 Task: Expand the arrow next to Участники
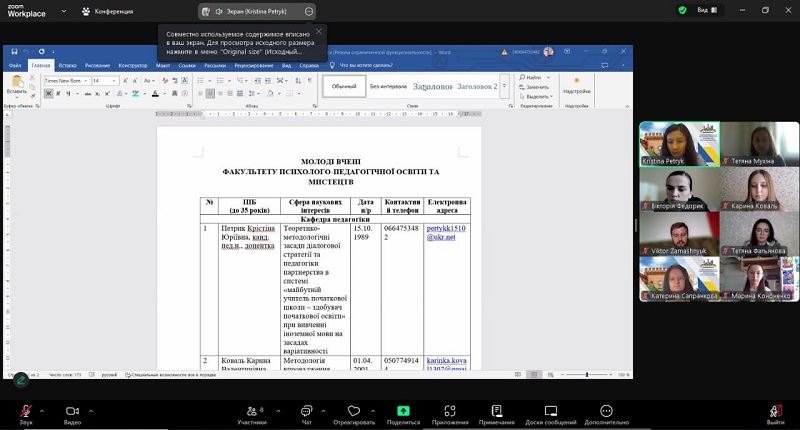(278, 411)
